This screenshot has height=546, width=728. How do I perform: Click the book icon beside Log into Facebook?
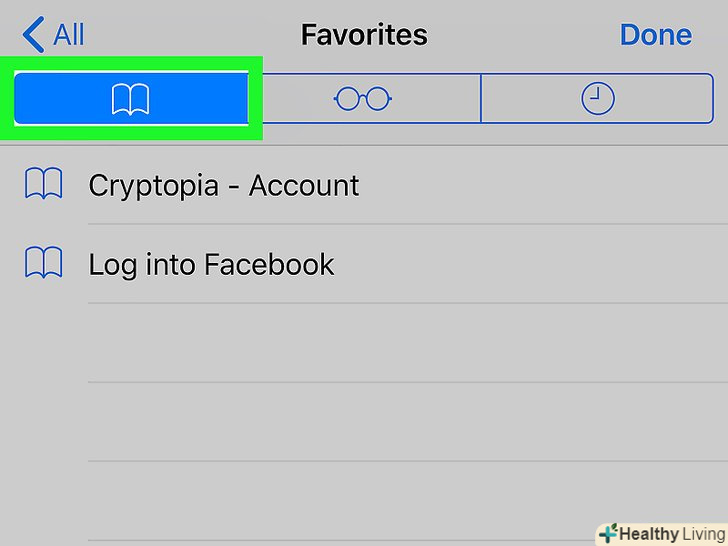point(43,264)
